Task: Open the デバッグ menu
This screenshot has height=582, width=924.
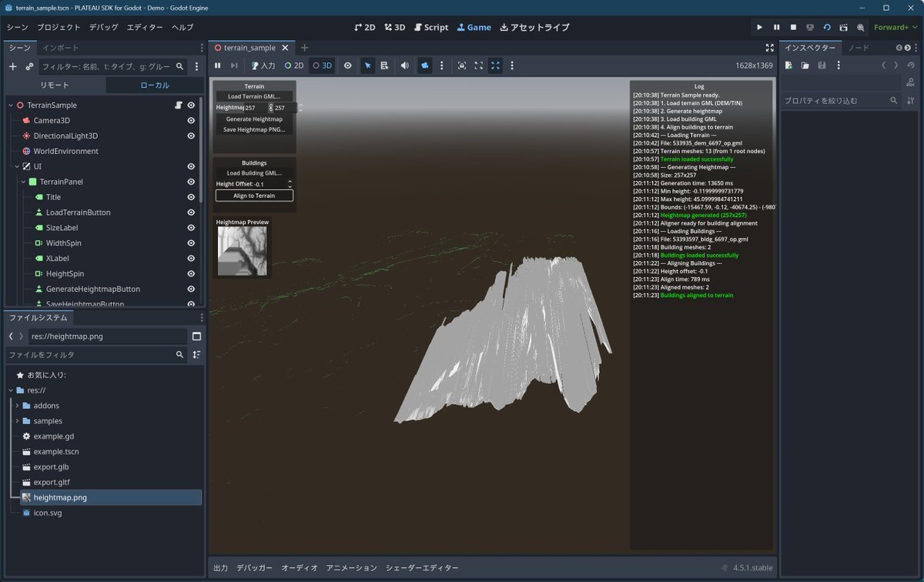Action: point(103,27)
